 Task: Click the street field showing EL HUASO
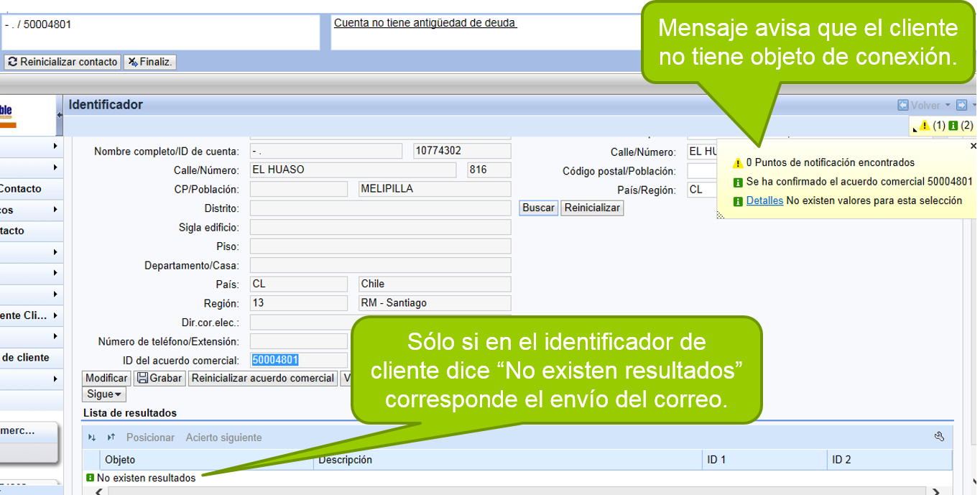353,170
